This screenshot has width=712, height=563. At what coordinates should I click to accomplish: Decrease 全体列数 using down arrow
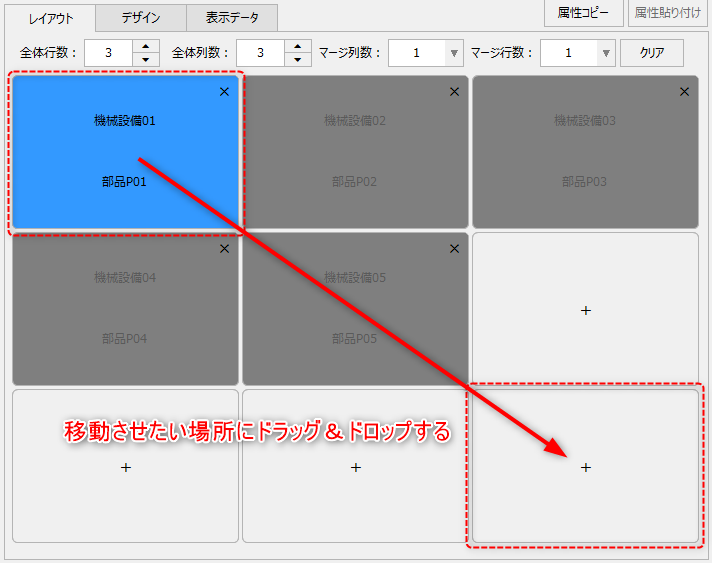[x=298, y=60]
